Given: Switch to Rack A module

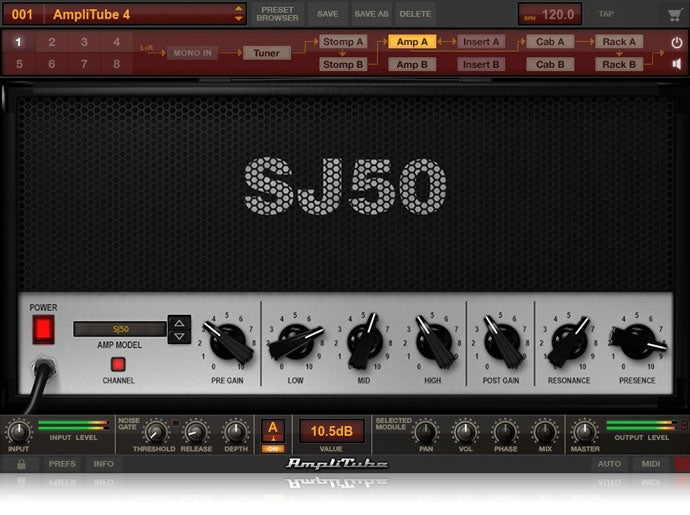Looking at the screenshot, I should [619, 42].
